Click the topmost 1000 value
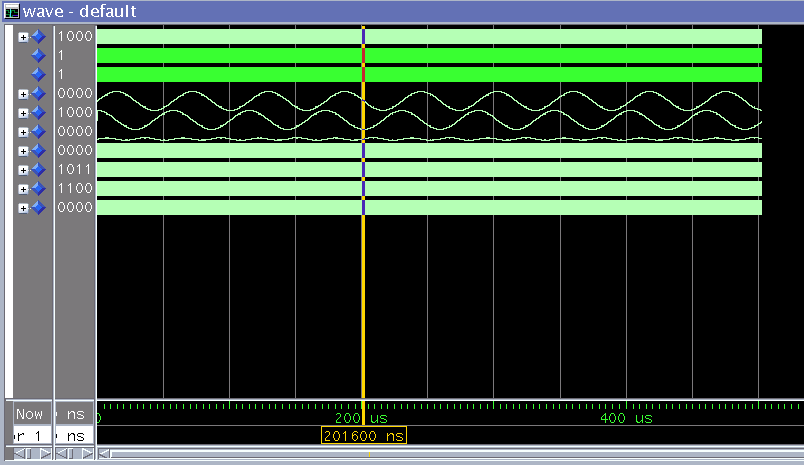Viewport: 804px width, 465px height. pos(75,36)
